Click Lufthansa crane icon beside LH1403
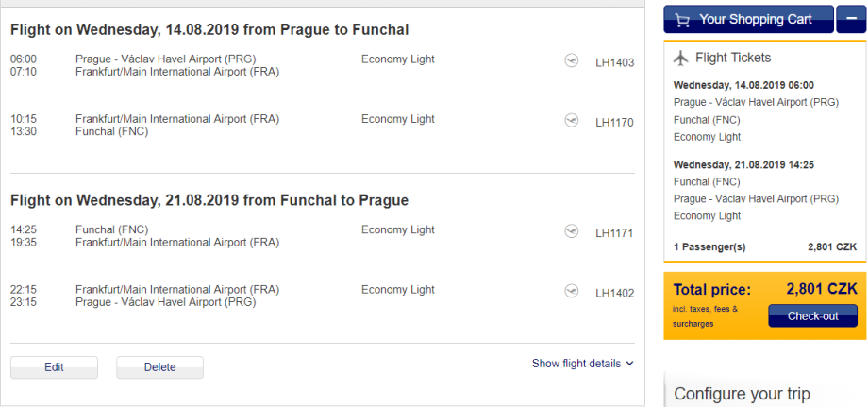Viewport: 868px width, 407px height. pyautogui.click(x=571, y=60)
